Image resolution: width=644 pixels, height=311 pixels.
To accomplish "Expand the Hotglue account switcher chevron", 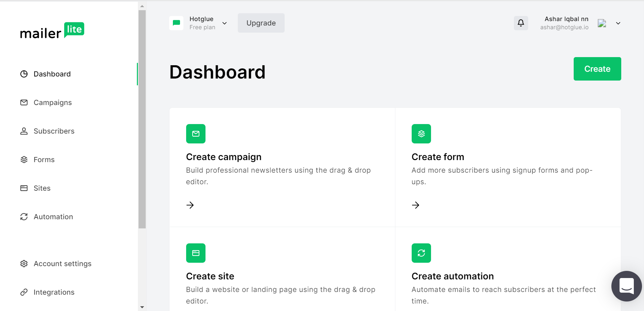I will coord(225,23).
